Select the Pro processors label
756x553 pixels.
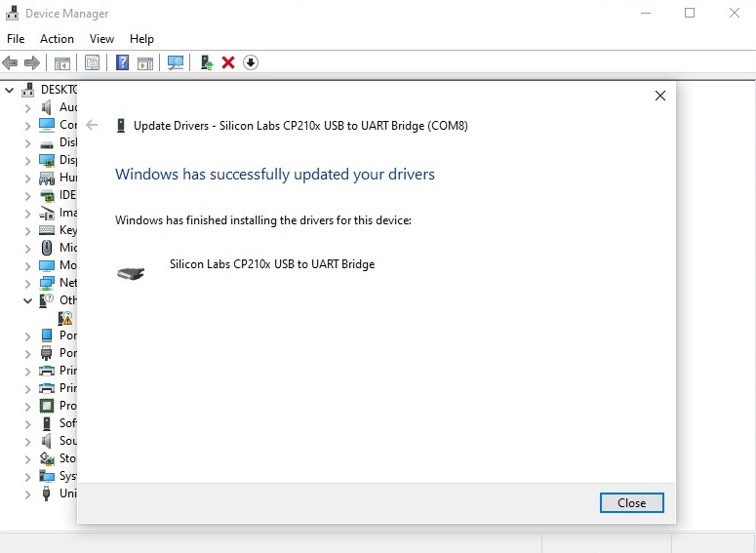click(x=68, y=406)
